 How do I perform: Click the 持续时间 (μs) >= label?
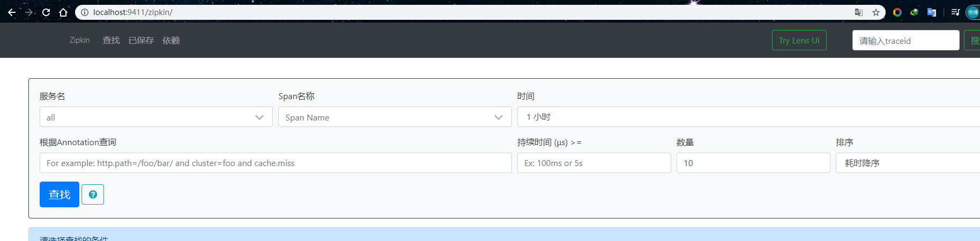click(550, 142)
